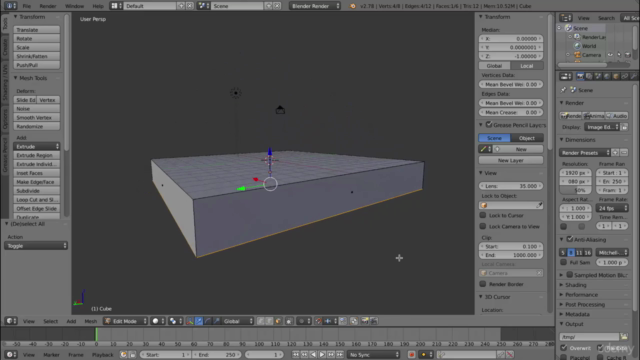This screenshot has width=640, height=360.
Task: Open the Object properties tab icon
Action: 616,76
